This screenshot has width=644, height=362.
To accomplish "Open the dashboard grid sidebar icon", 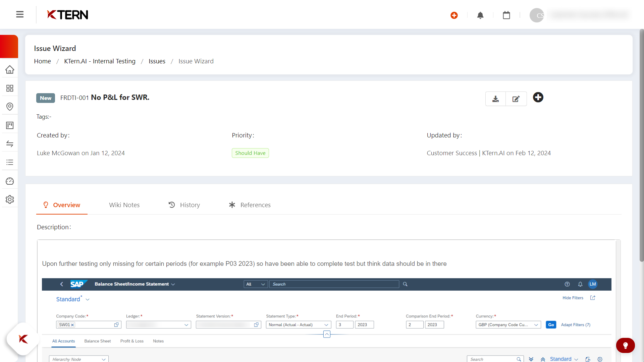I will 10,88.
